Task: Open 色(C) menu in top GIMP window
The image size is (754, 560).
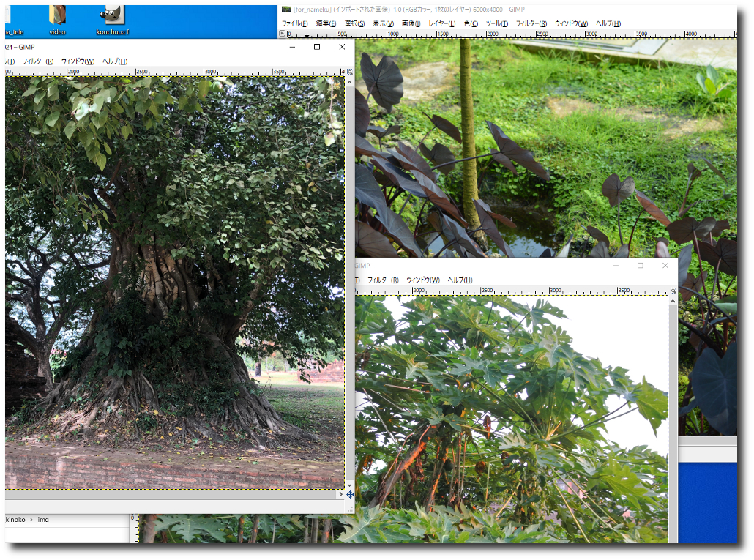Action: pos(471,23)
